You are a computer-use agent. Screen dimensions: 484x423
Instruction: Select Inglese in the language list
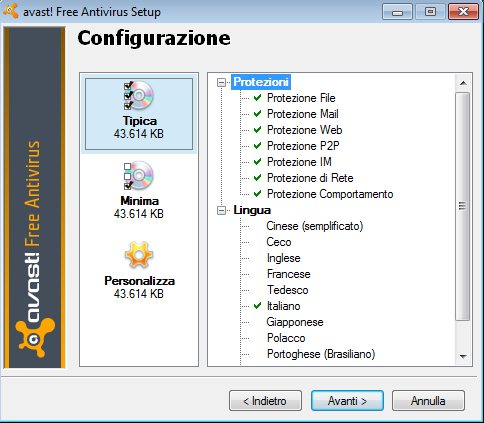[284, 258]
